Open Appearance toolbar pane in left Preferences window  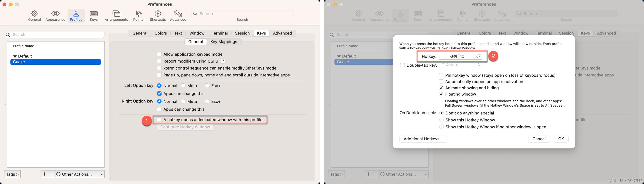pos(55,16)
